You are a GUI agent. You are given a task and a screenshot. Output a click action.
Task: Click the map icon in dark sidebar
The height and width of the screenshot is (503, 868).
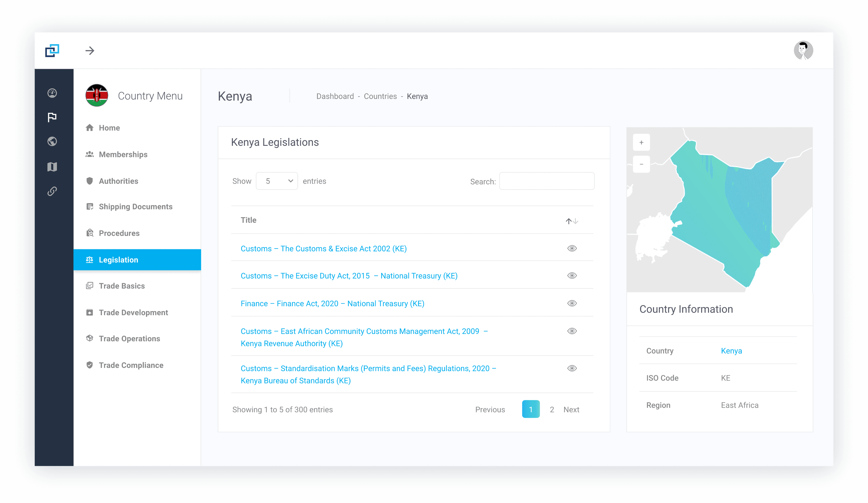tap(52, 167)
